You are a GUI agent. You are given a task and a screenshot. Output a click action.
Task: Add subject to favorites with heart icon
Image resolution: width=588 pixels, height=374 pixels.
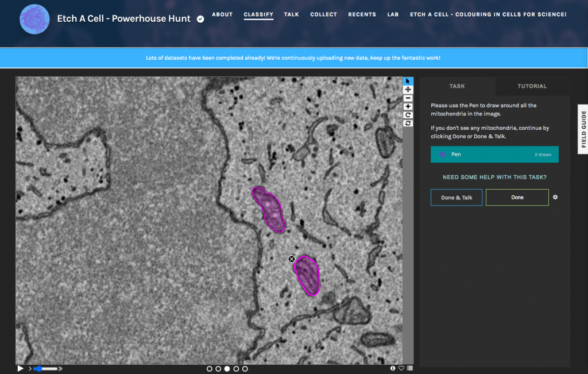tap(401, 368)
